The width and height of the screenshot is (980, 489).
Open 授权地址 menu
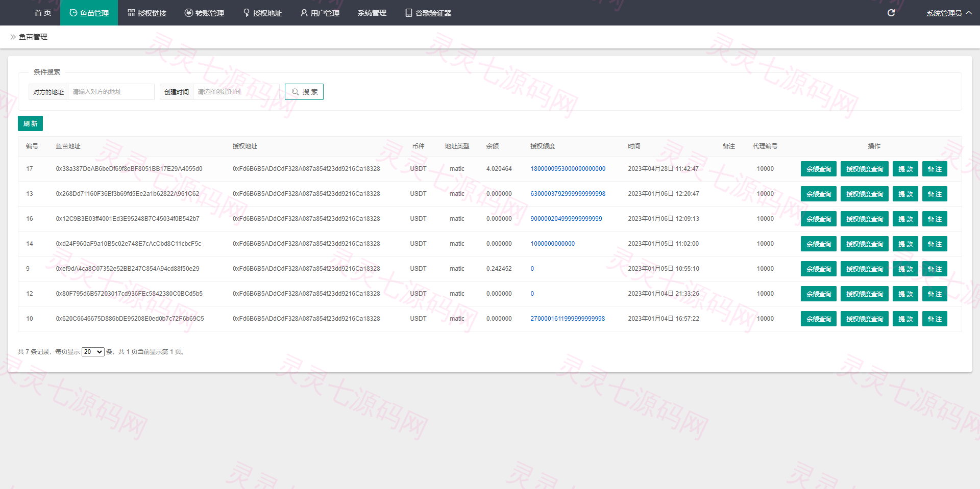click(262, 13)
